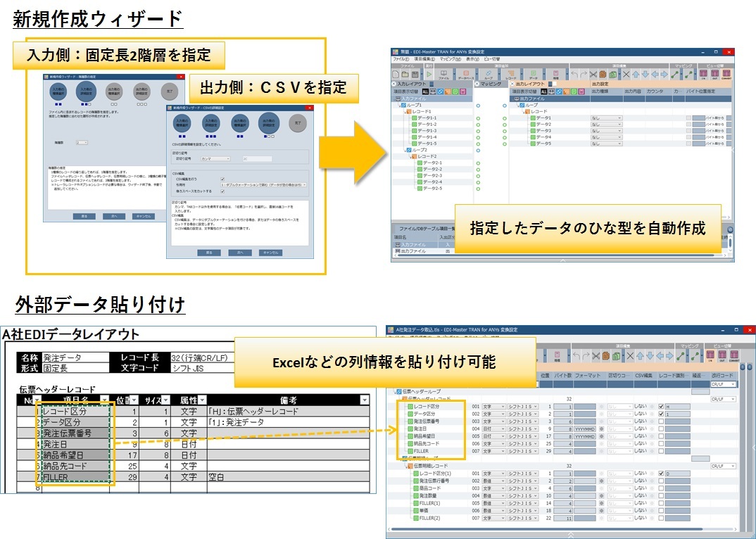Open the 区切り記号 カンマ dropdown
Screen dimensions: 756x539
(215, 159)
